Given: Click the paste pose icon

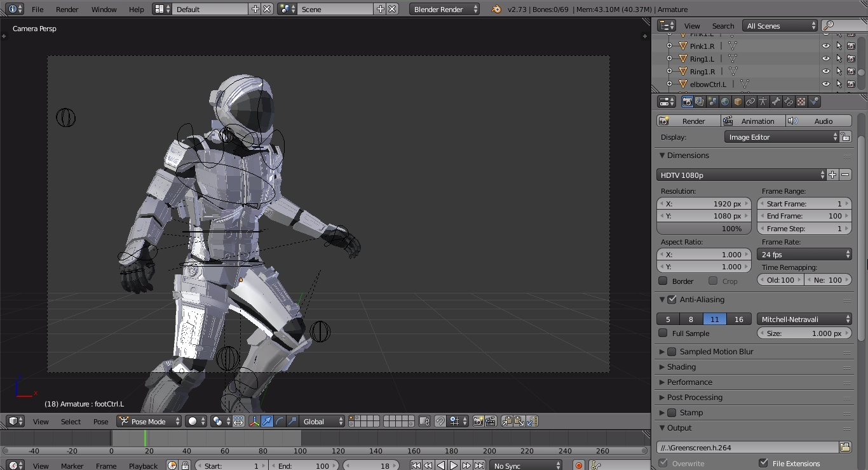Looking at the screenshot, I should pyautogui.click(x=519, y=421).
